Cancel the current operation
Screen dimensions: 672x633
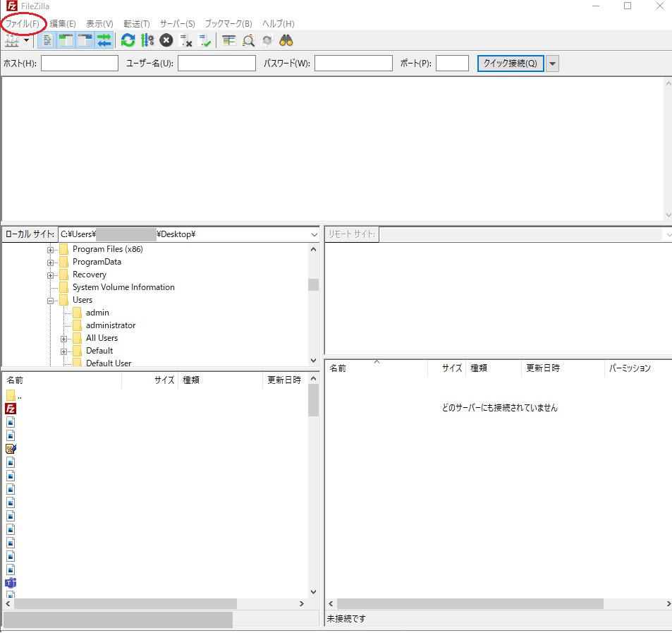pos(166,41)
